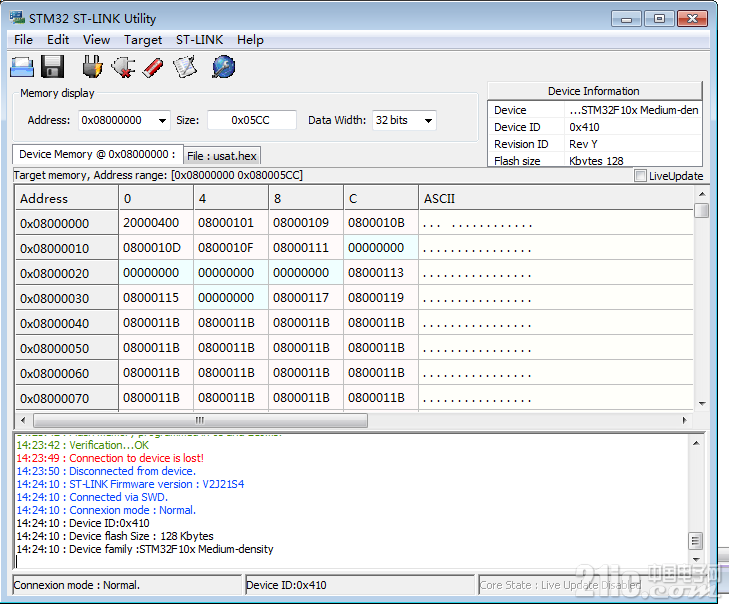Click the ST-LINK app icon in title bar
This screenshot has height=607, width=729.
click(x=17, y=18)
